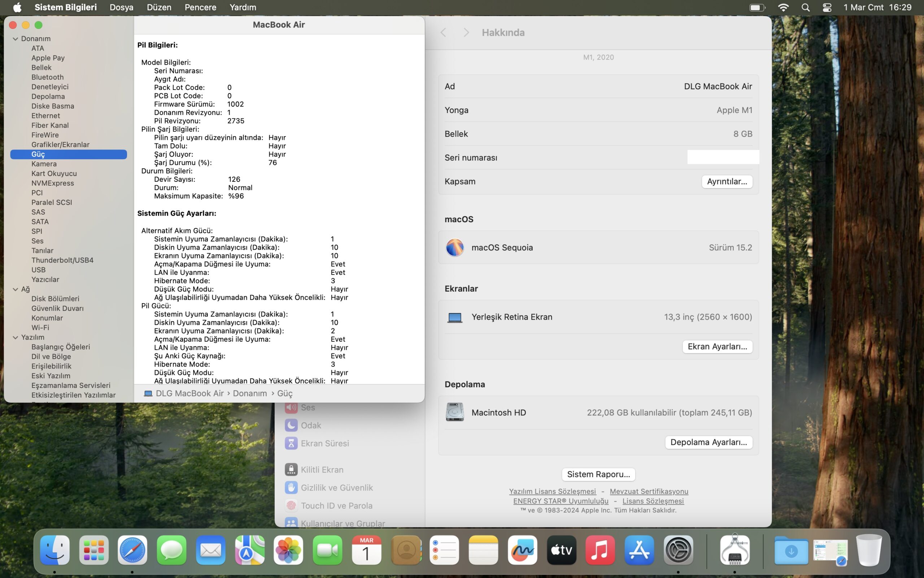Viewport: 924px width, 578px height.
Task: Launch Safari from the Dock
Action: click(x=132, y=550)
